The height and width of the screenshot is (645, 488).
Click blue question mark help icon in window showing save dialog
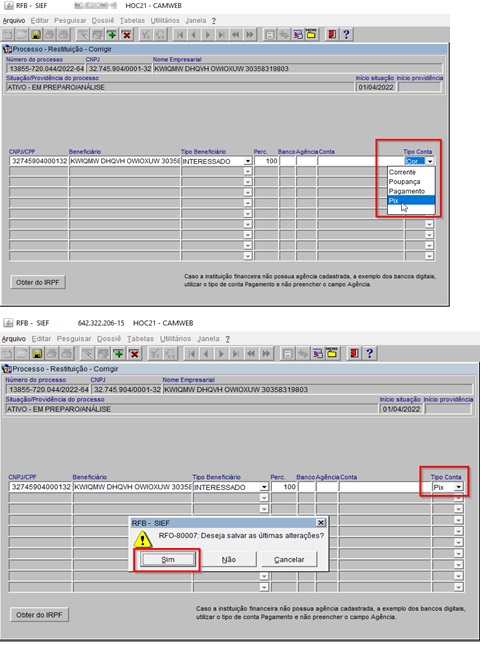(x=369, y=353)
